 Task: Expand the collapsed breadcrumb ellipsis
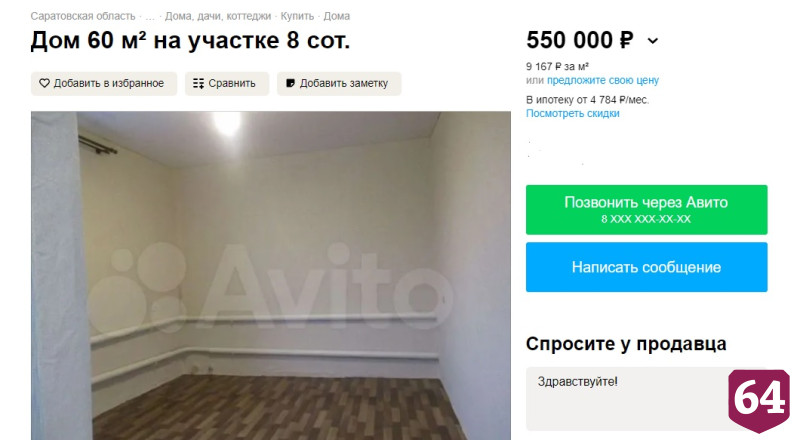coord(150,16)
